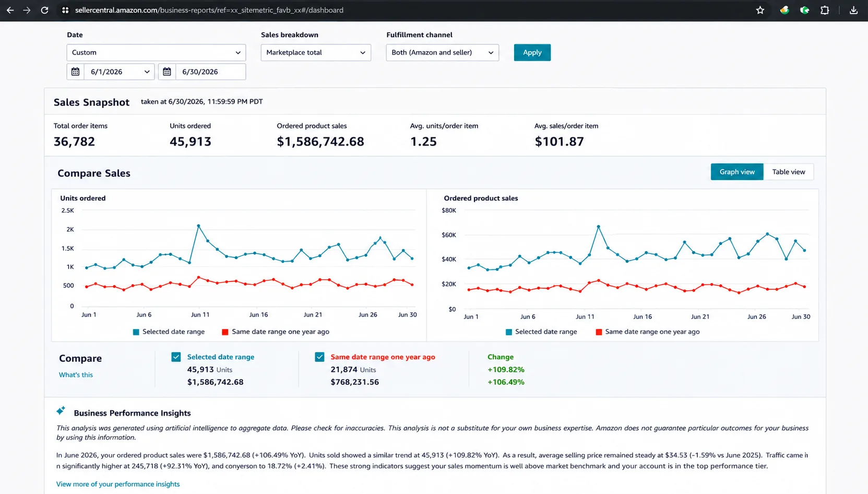Click the +109.82% change value
Screen dimensions: 868x494
pos(506,370)
